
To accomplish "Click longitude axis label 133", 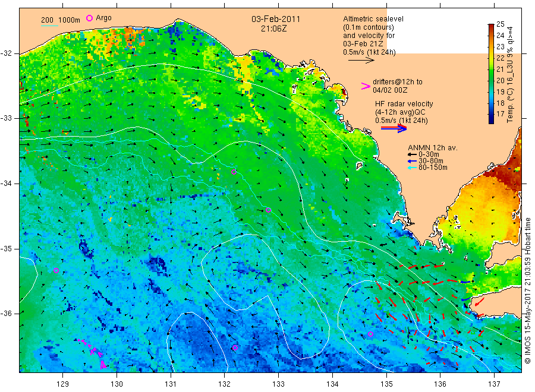I will [x=278, y=384].
